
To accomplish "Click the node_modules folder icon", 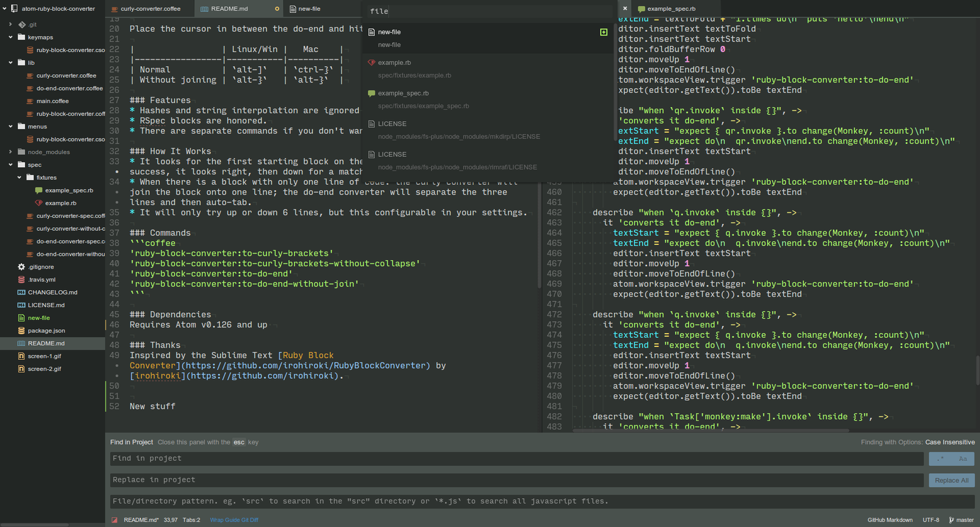I will tap(22, 152).
